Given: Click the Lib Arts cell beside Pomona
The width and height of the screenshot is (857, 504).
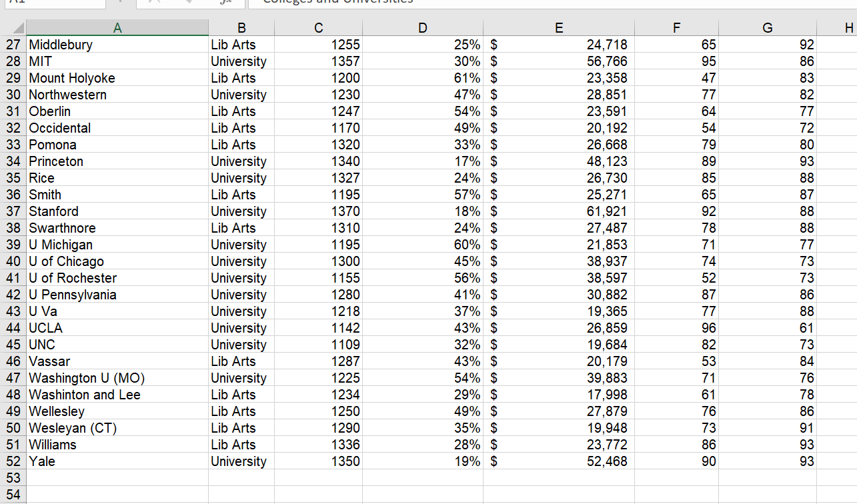Looking at the screenshot, I should coord(240,144).
